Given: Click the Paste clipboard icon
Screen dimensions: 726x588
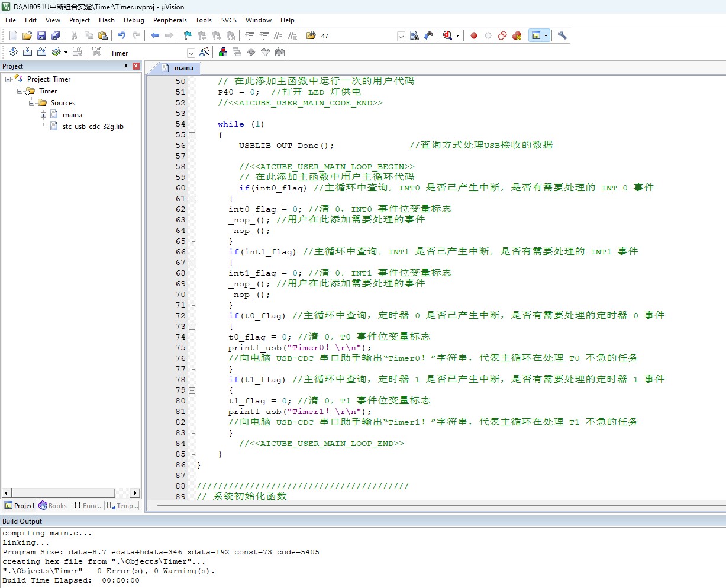Looking at the screenshot, I should pyautogui.click(x=102, y=35).
